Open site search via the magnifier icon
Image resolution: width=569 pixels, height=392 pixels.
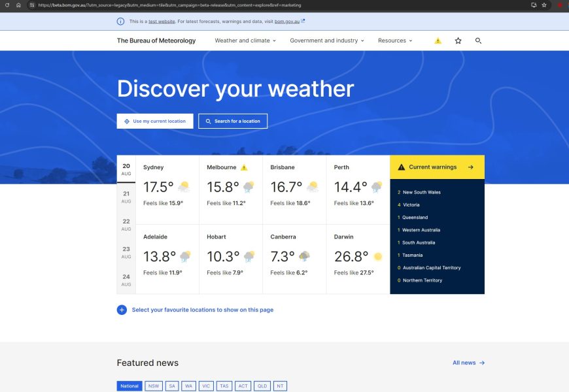click(478, 41)
